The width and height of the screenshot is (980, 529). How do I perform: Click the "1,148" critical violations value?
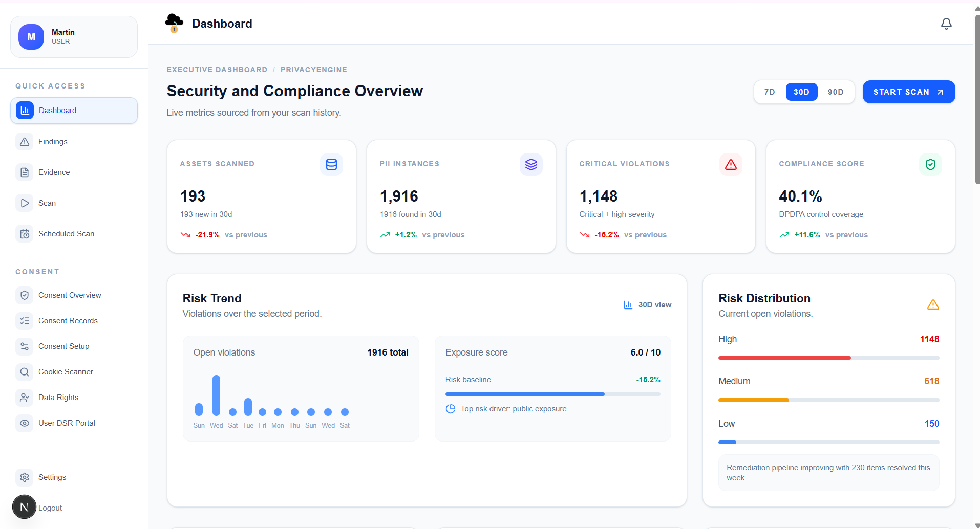click(x=599, y=196)
